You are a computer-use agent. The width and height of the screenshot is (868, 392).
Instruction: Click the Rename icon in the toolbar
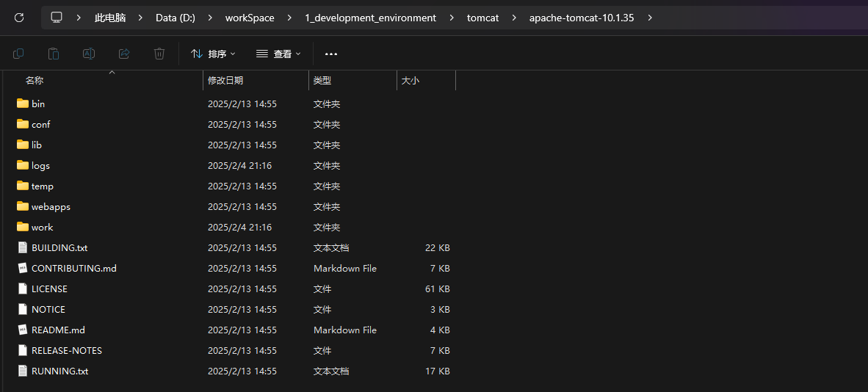pos(89,54)
